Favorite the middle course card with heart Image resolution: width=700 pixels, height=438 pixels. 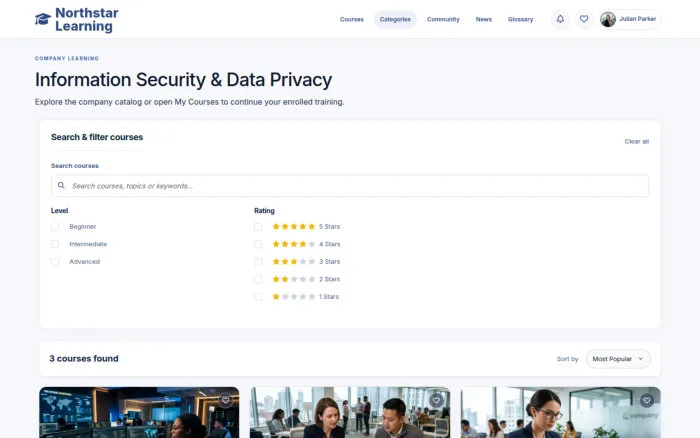[x=436, y=400]
